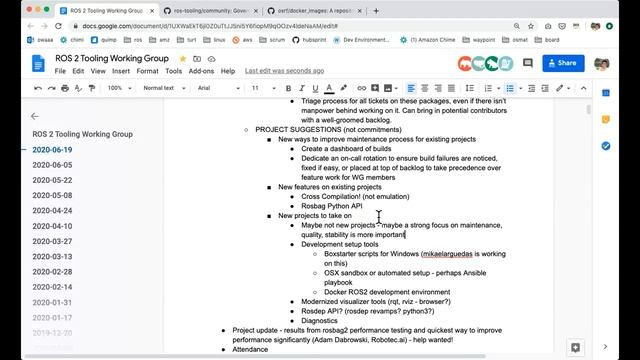Viewport: 640px width, 360px height.
Task: Toggle bold formatting
Action: point(288,88)
